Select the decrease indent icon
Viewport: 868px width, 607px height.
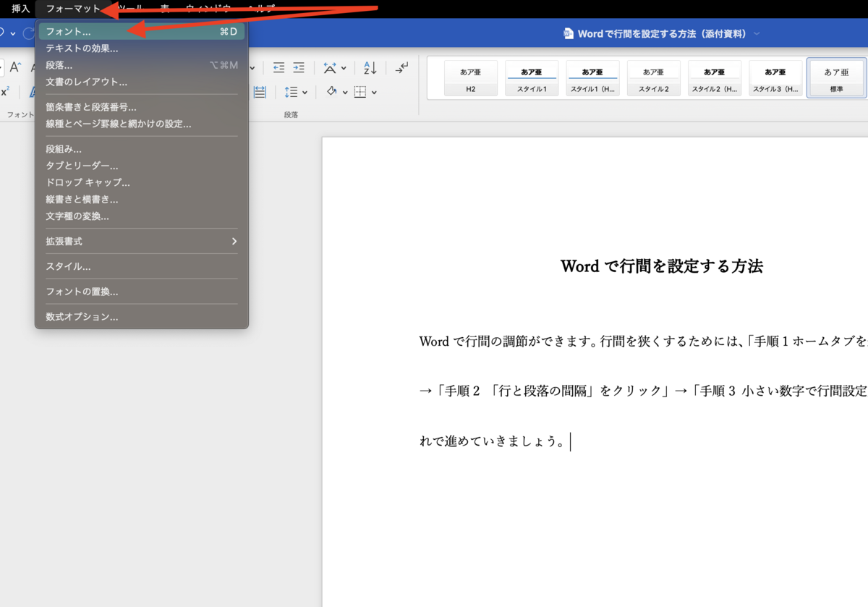[x=278, y=67]
